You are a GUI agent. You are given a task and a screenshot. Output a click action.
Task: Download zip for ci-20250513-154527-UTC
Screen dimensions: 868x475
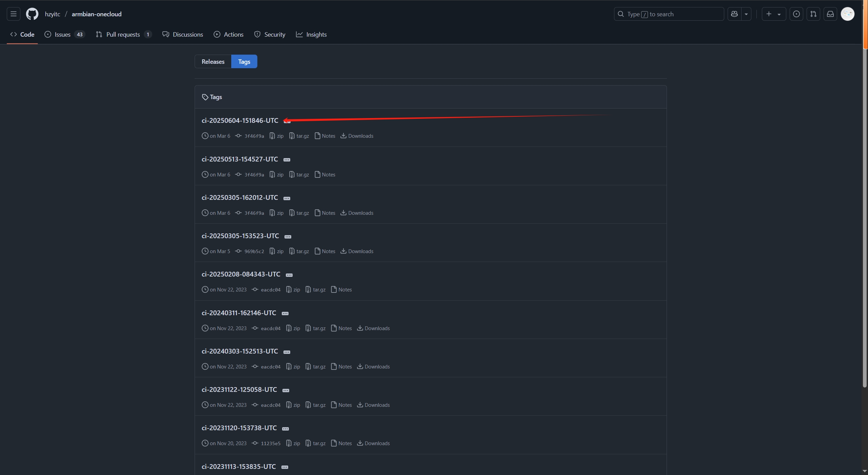(x=276, y=174)
